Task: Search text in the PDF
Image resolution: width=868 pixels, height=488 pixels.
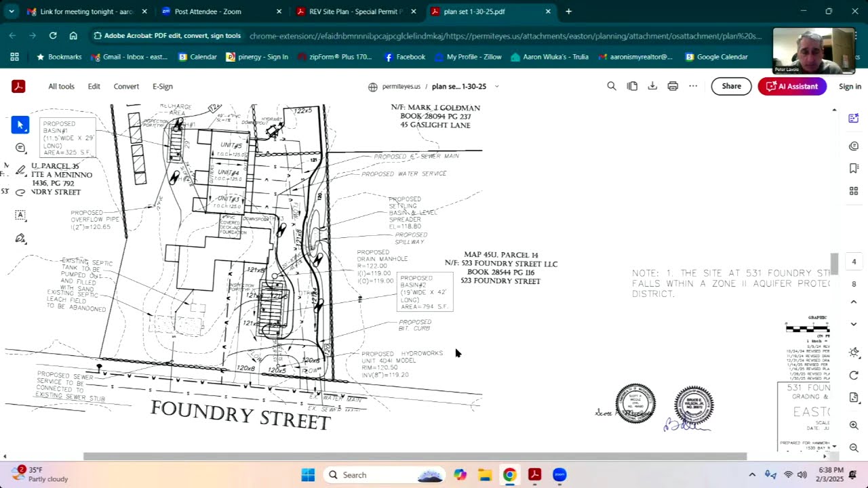Action: pyautogui.click(x=612, y=86)
